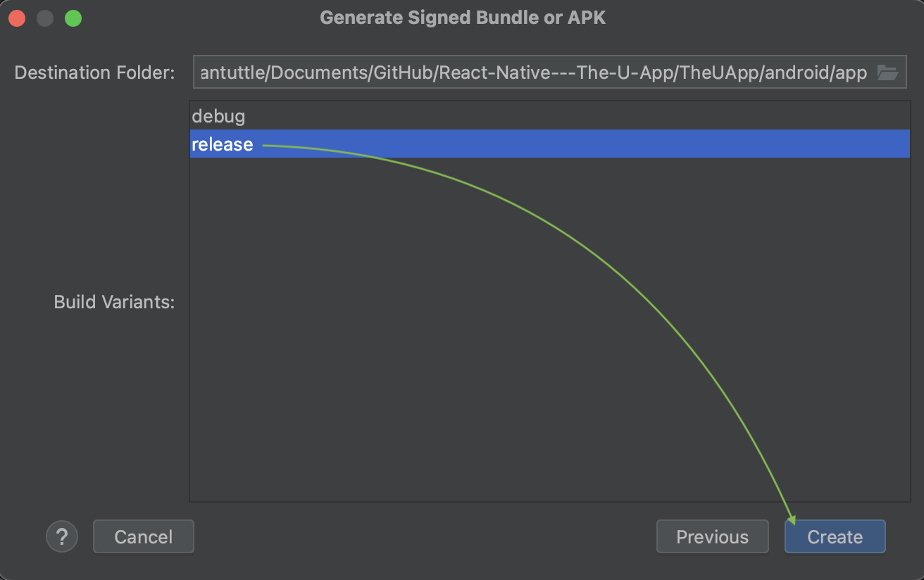The image size is (924, 580).
Task: Open help with the question mark button
Action: pyautogui.click(x=62, y=536)
